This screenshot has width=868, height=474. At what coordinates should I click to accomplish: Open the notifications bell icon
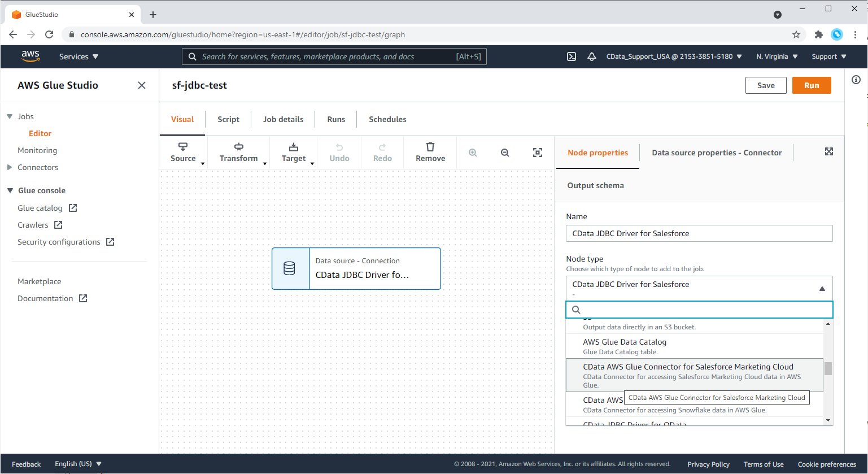tap(592, 56)
